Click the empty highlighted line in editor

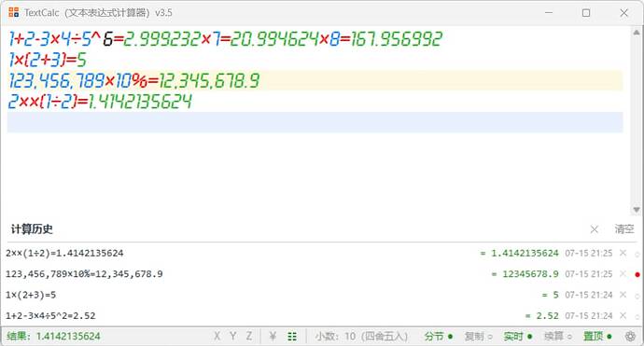pos(315,122)
